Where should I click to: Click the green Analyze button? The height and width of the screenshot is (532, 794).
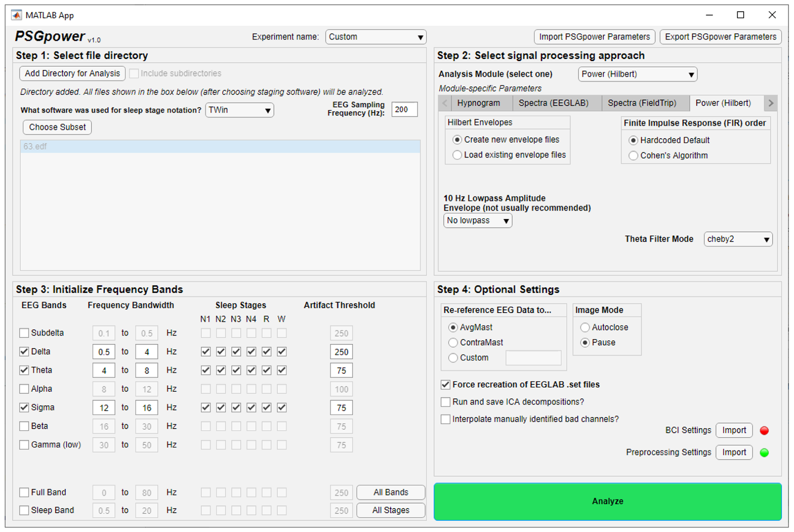tap(608, 501)
